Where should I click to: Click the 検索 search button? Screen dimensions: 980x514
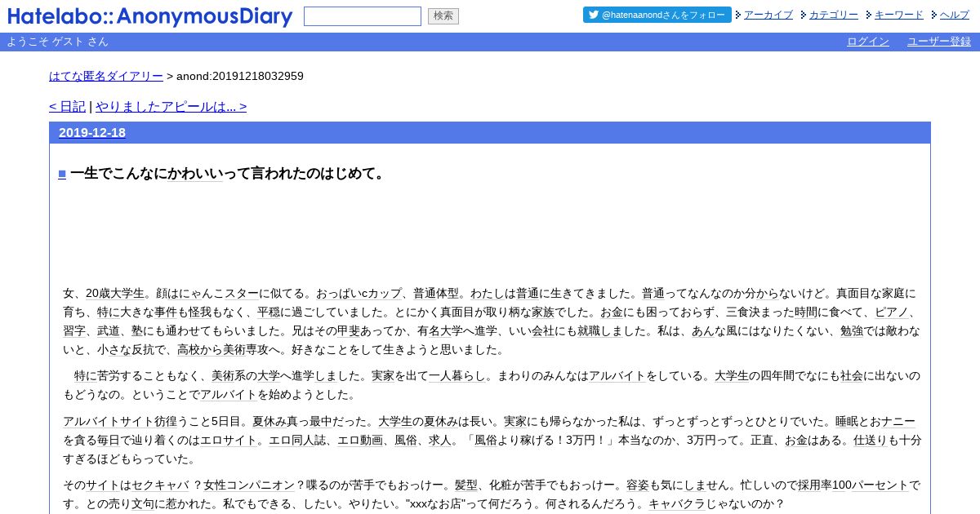(443, 16)
